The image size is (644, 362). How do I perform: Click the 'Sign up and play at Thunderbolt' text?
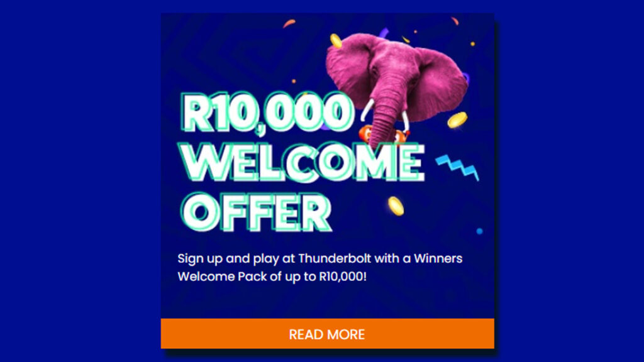click(274, 258)
